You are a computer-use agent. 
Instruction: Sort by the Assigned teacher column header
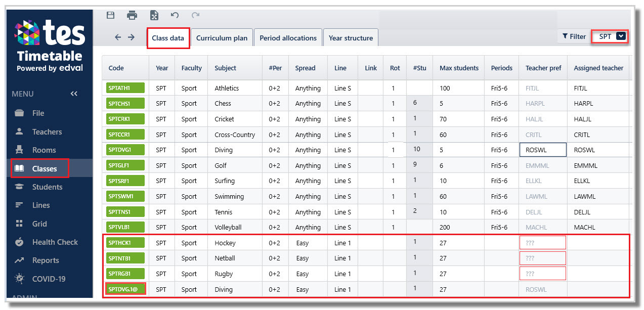598,68
